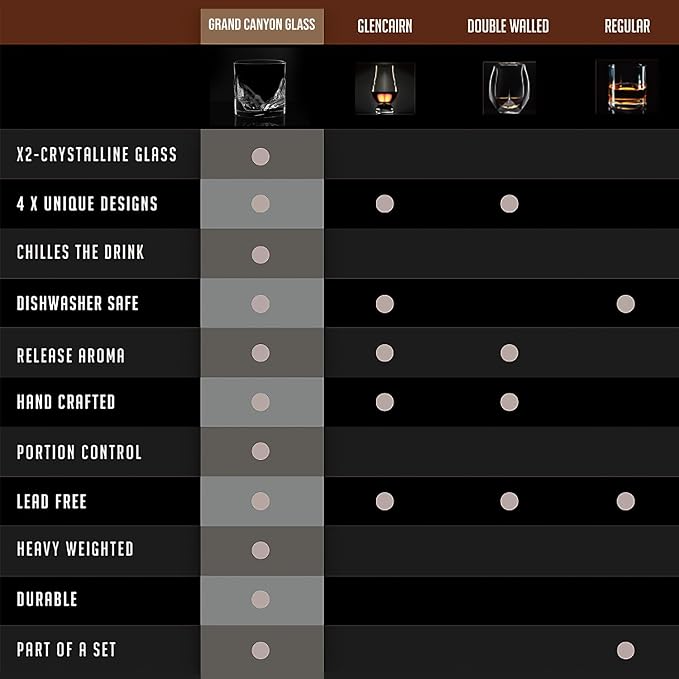Click the Glencairn glass product image
This screenshot has width=679, height=679.
click(385, 89)
